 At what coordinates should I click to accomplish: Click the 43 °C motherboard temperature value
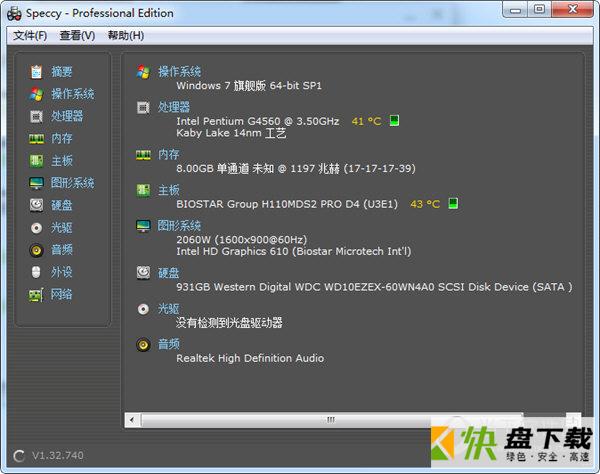click(425, 204)
